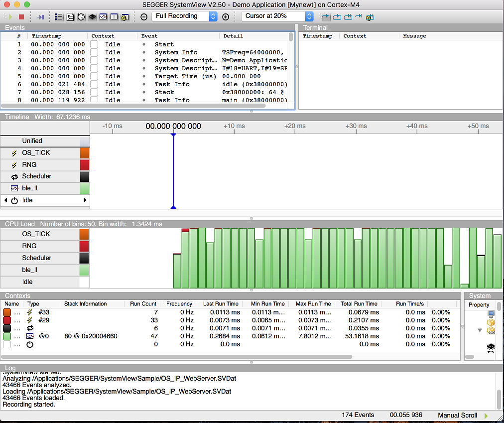Click the purple go-to-event arrow icon
This screenshot has height=423, width=504.
coord(40,17)
